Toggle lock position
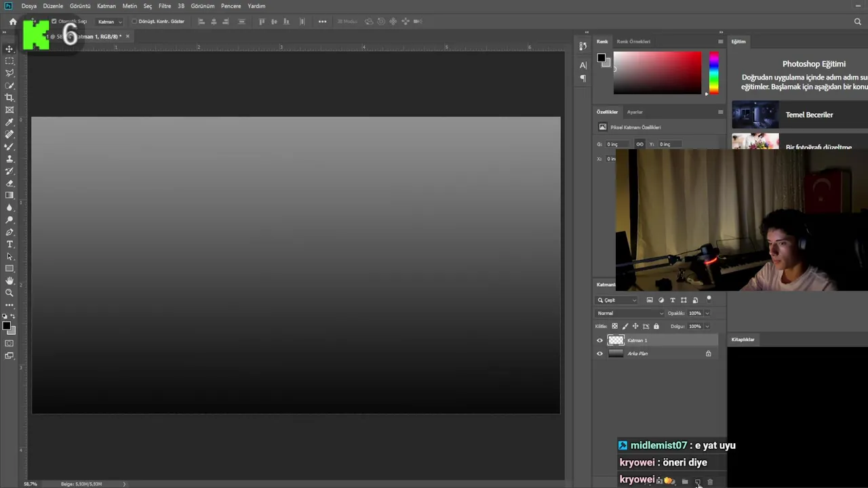The image size is (868, 488). click(x=635, y=326)
